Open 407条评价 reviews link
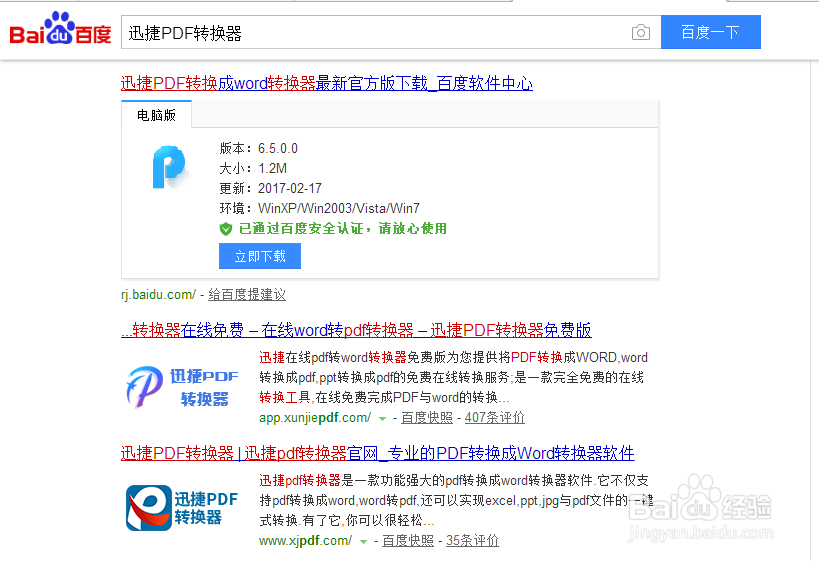 coord(495,417)
